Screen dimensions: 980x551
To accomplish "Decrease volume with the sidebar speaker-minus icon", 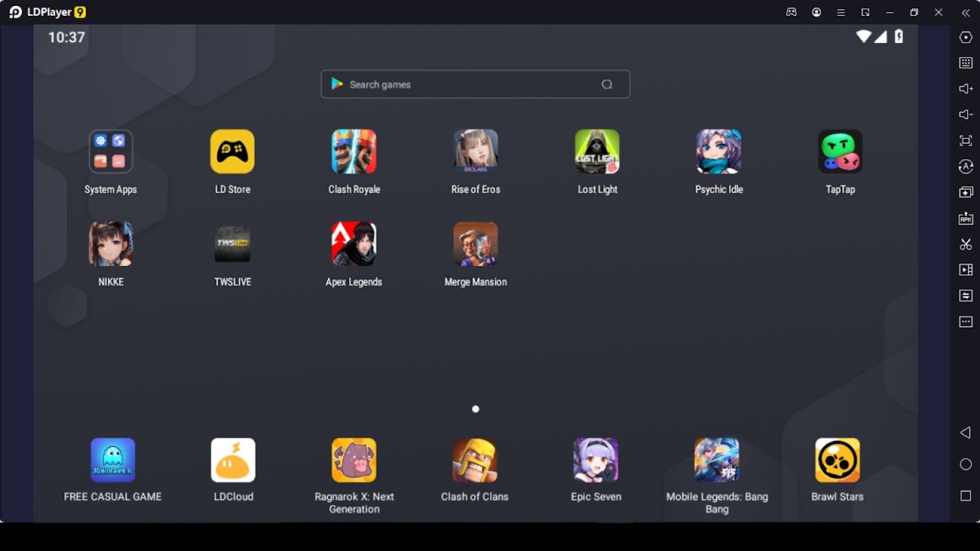I will (x=966, y=114).
